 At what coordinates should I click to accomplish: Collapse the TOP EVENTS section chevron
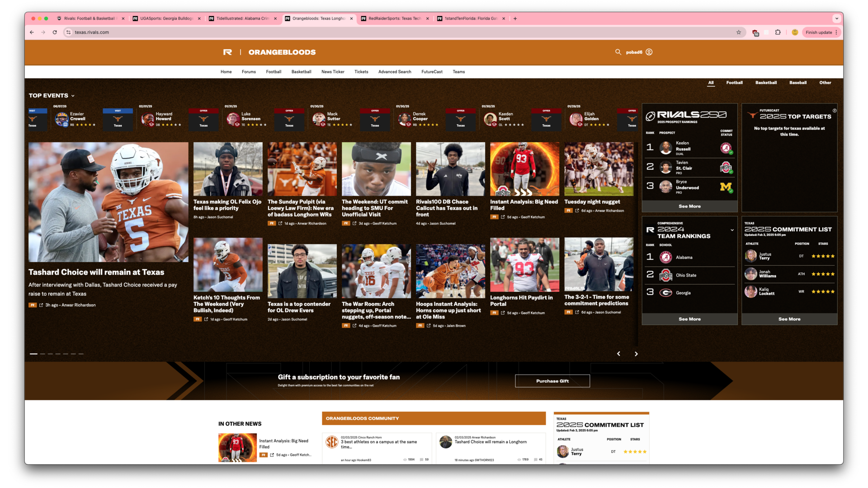[72, 95]
